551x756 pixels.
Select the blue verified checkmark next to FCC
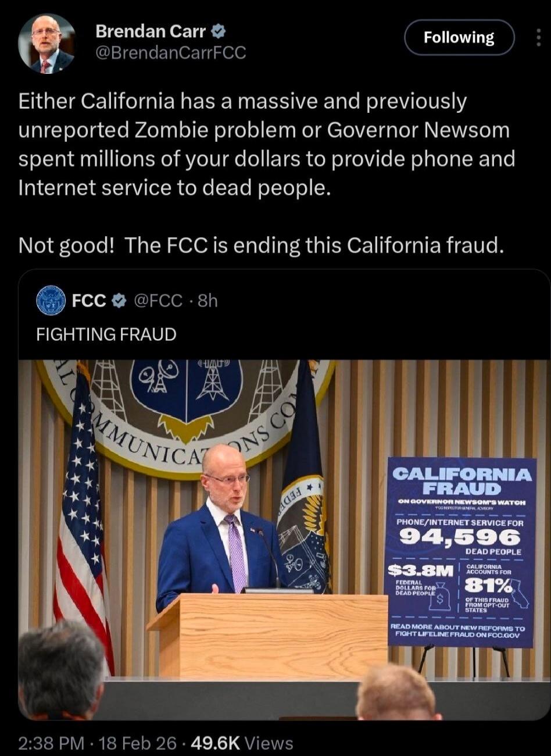[119, 301]
